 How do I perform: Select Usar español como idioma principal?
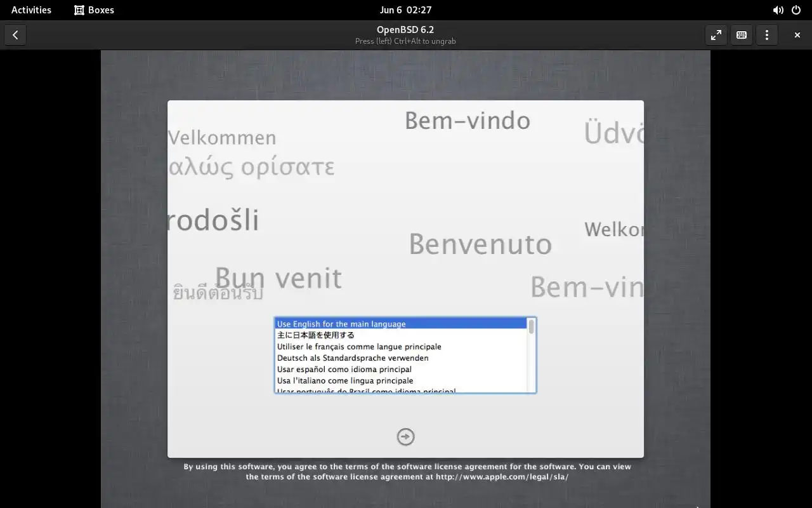pos(401,370)
